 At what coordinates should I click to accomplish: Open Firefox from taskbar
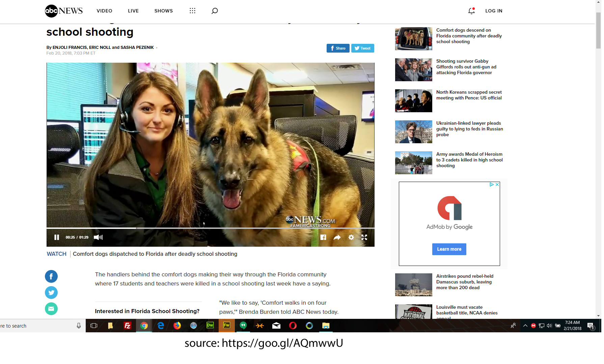(x=177, y=326)
